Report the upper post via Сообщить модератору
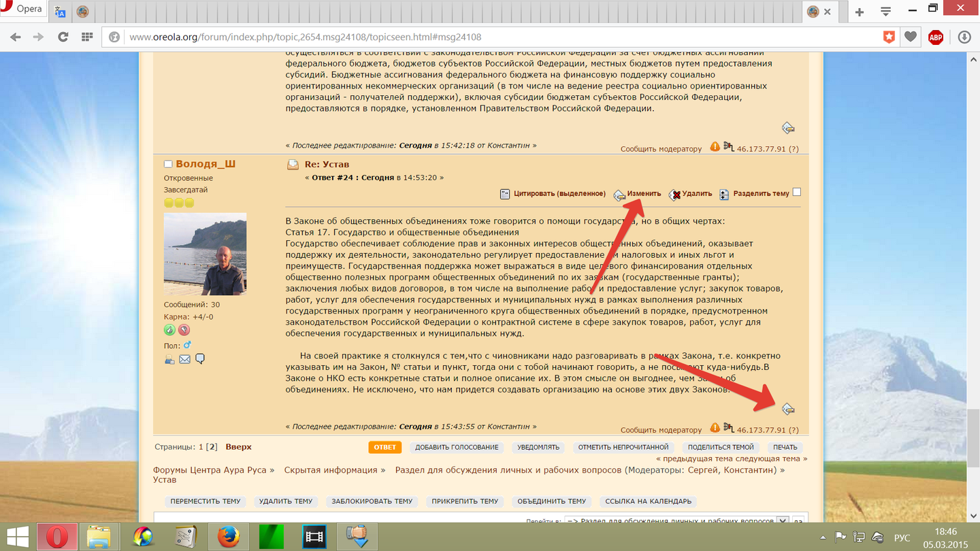This screenshot has width=980, height=551. [x=661, y=149]
